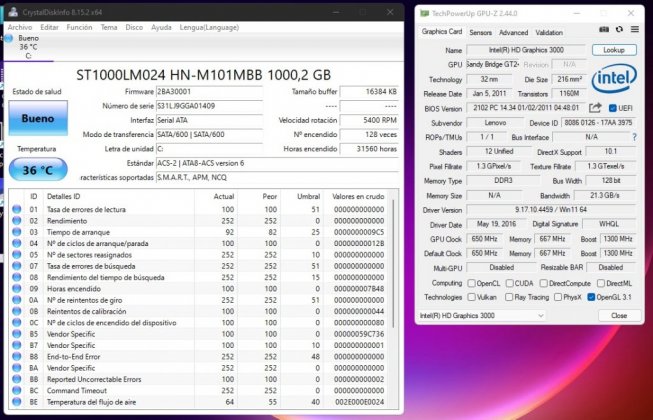Click status icon for Tasa de errores de lectura

pyautogui.click(x=17, y=209)
